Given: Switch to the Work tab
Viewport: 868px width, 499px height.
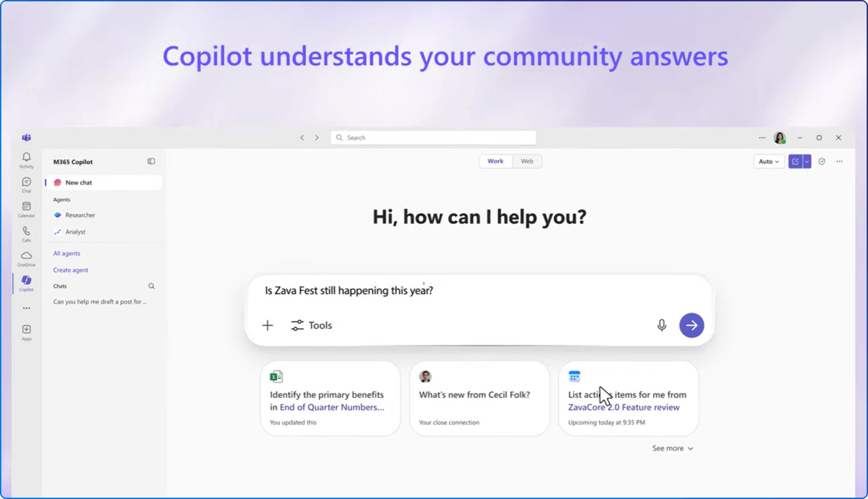Looking at the screenshot, I should coord(496,161).
